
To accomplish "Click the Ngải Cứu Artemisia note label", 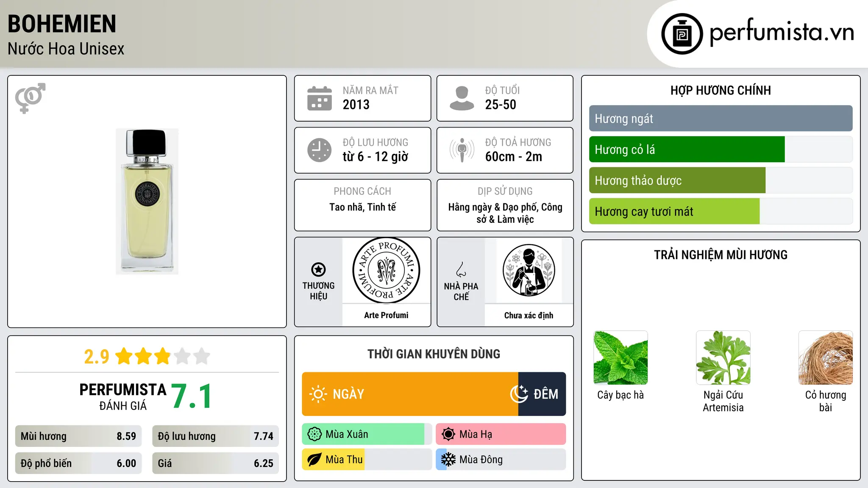I will (x=723, y=401).
